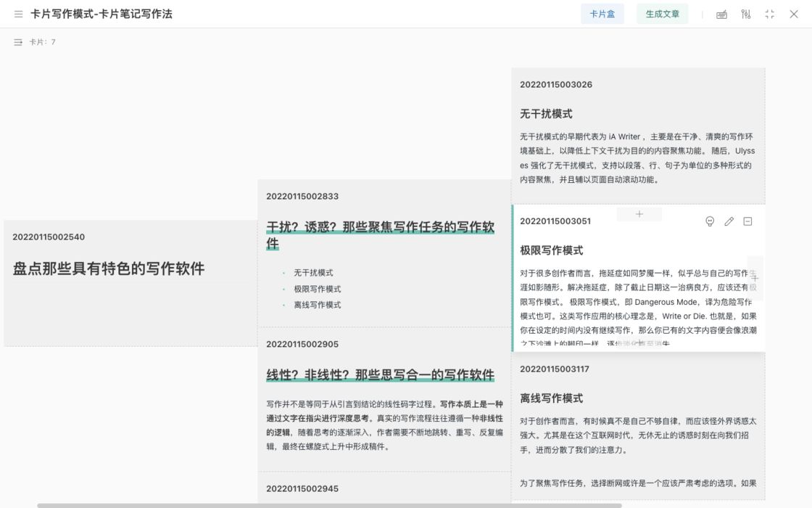Click the bullet item 离线写作模式 in the list

pos(317,305)
